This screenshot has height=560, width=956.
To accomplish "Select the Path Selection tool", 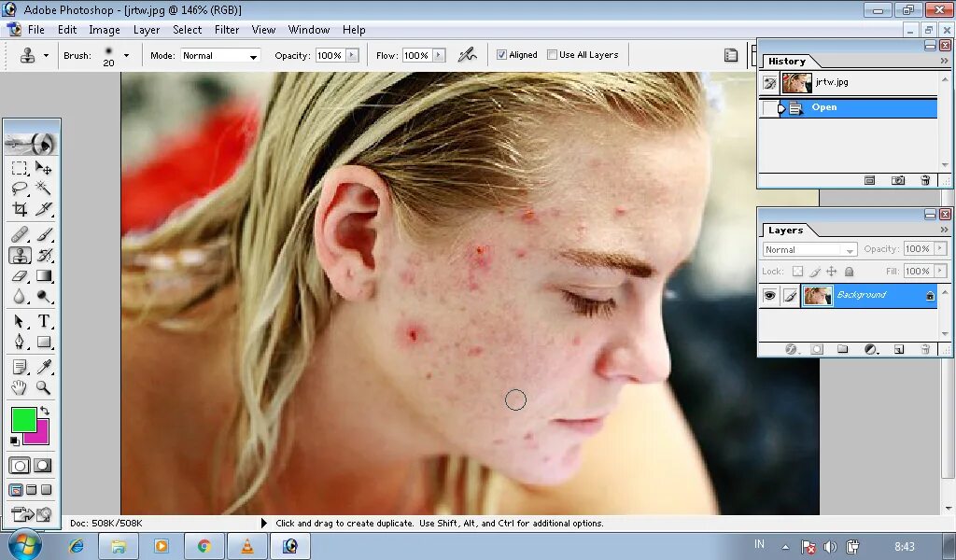I will [20, 321].
